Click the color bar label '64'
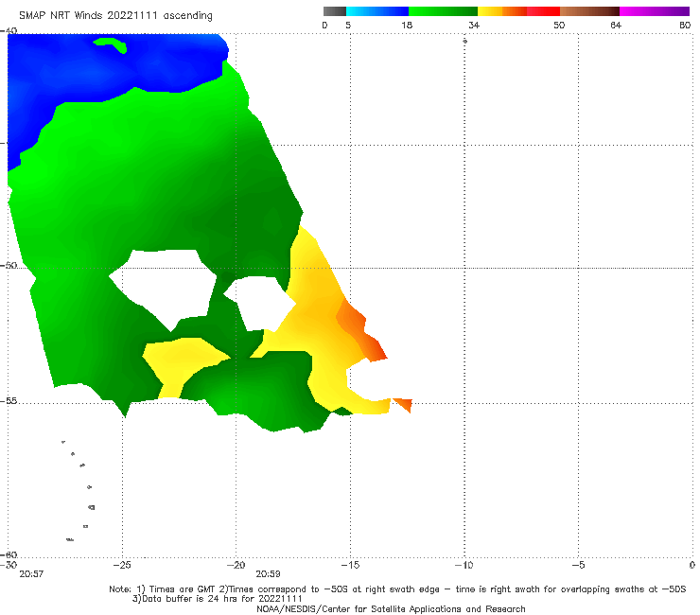700x615 pixels. 616,25
